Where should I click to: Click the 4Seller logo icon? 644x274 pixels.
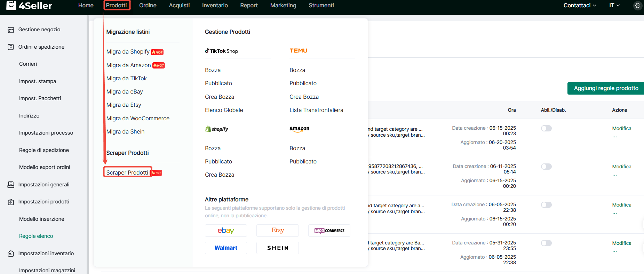(x=11, y=5)
